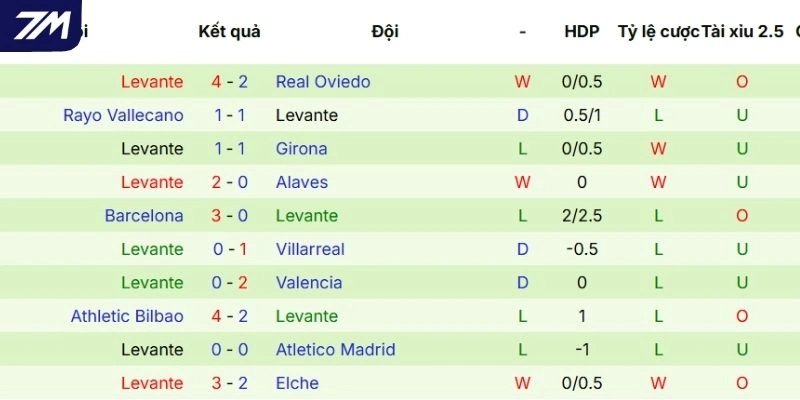Image resolution: width=800 pixels, height=400 pixels.
Task: Open the Barcelona 3 - 0 Levante score
Action: (229, 216)
